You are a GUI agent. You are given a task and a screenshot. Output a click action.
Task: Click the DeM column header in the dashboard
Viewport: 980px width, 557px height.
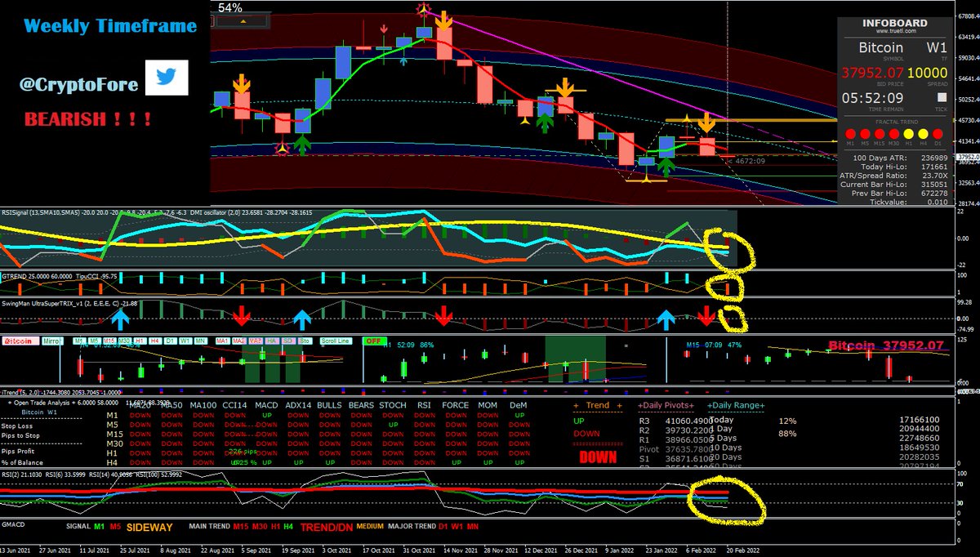518,405
